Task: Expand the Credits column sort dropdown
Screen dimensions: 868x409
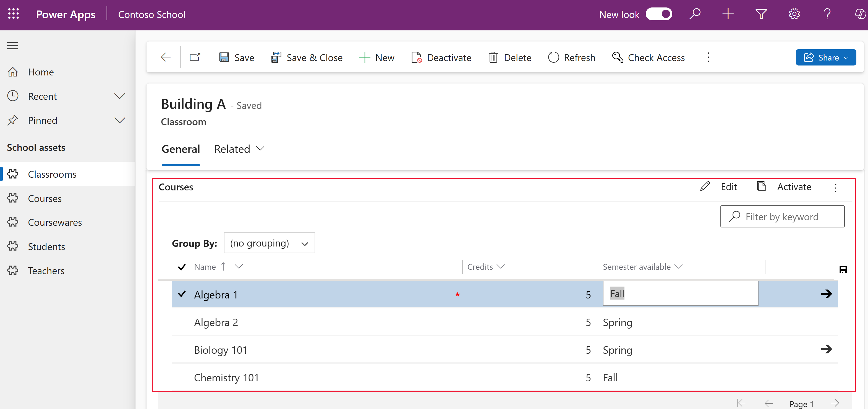Action: pos(500,267)
